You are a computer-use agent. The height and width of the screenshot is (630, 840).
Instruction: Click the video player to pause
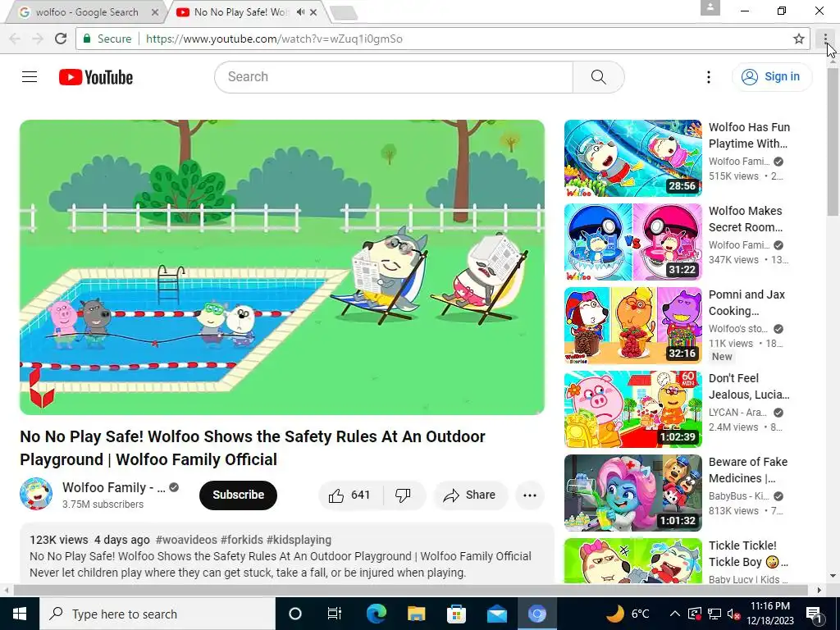[282, 267]
